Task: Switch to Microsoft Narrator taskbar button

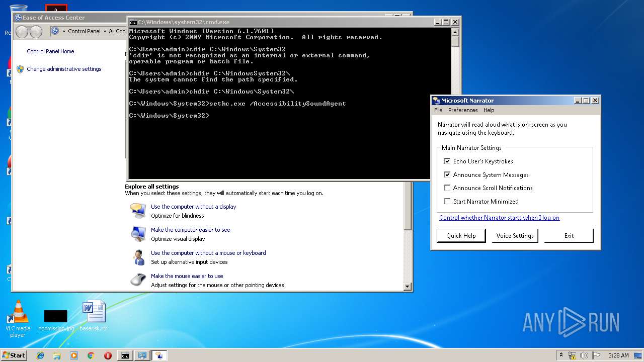Action: coord(159,355)
